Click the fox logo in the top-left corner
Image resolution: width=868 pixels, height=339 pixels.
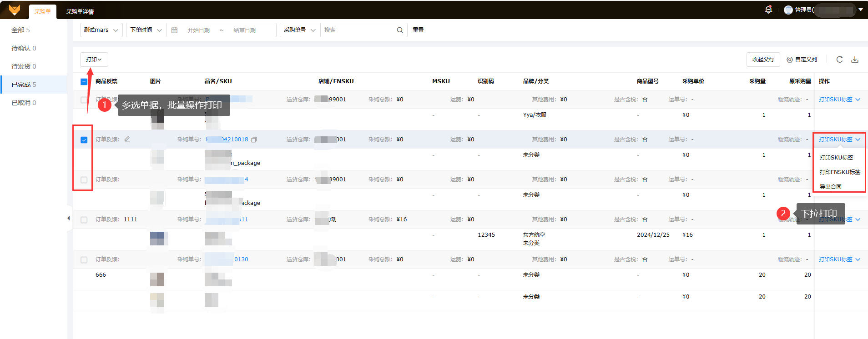[15, 10]
